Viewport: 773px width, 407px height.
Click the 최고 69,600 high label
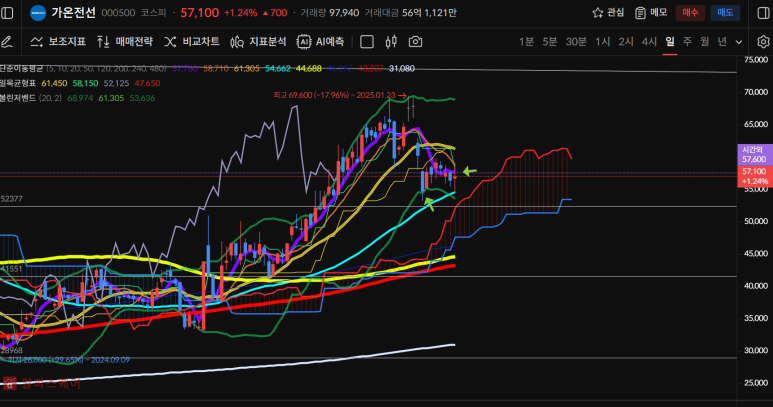click(340, 95)
